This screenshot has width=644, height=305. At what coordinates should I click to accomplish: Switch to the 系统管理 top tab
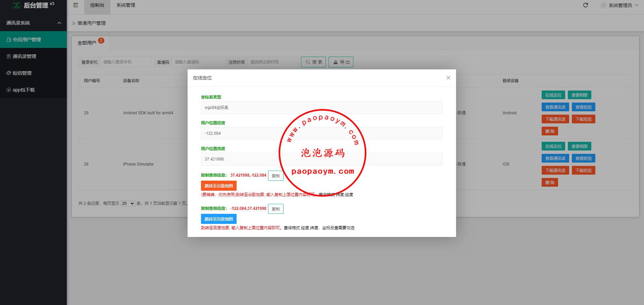click(x=126, y=5)
